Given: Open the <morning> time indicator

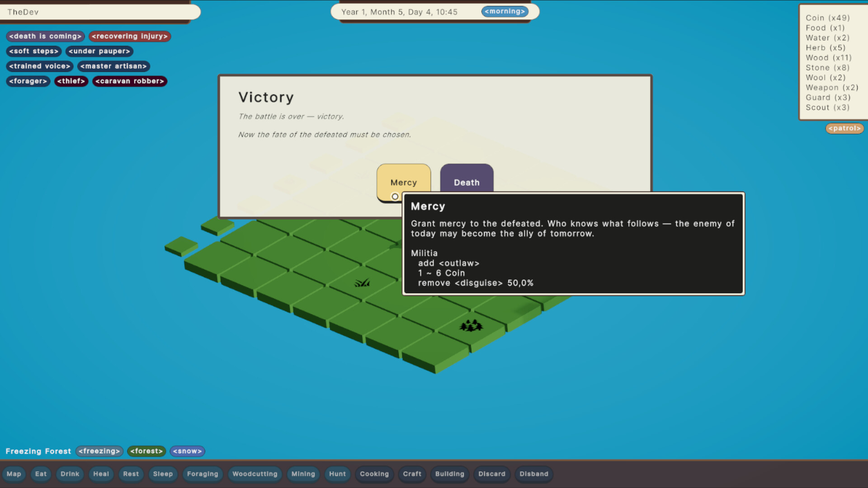Looking at the screenshot, I should 505,11.
